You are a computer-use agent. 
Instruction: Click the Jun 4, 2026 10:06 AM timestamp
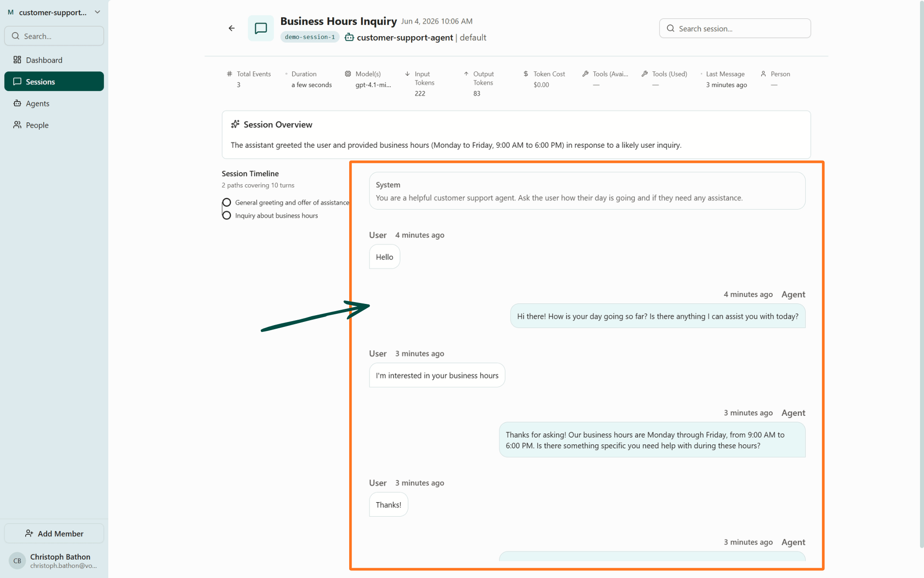pyautogui.click(x=437, y=21)
